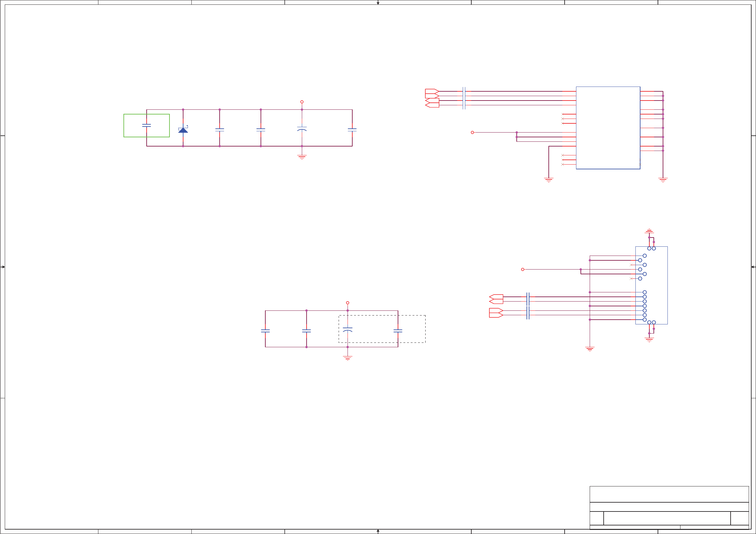756x534 pixels.
Task: Click topmost red port symbol left of IC
Action: 431,91
